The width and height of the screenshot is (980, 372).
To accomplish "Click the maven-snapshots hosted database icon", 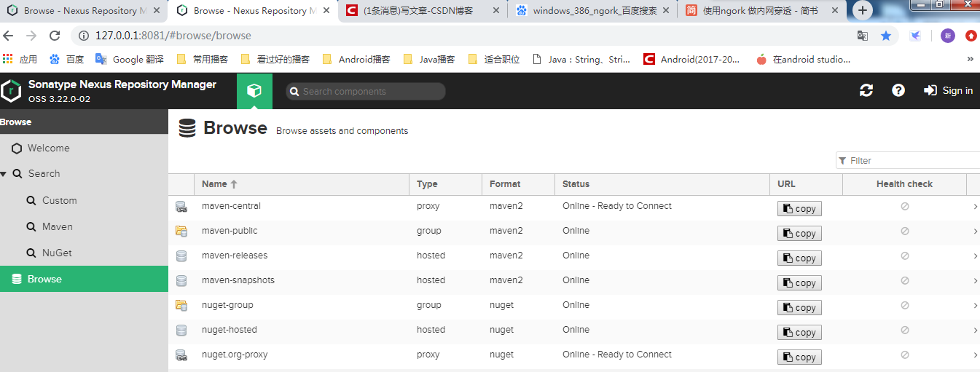I will pos(181,281).
